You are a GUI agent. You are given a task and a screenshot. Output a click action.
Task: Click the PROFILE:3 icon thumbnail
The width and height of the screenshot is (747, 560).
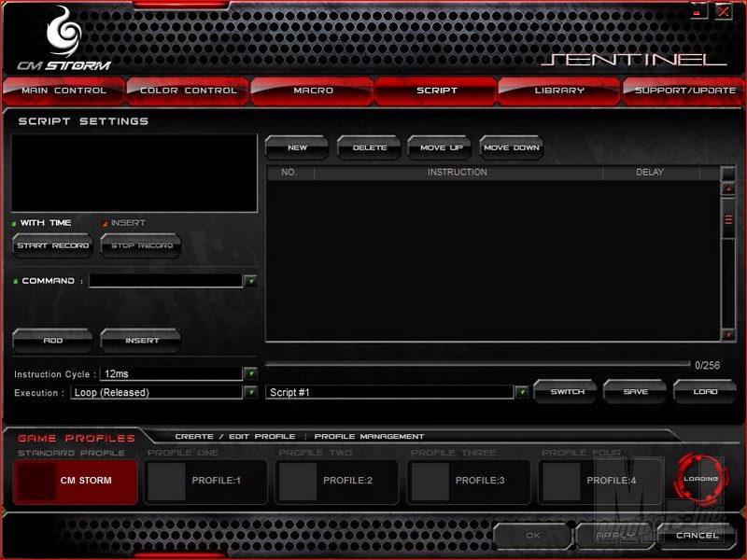430,482
